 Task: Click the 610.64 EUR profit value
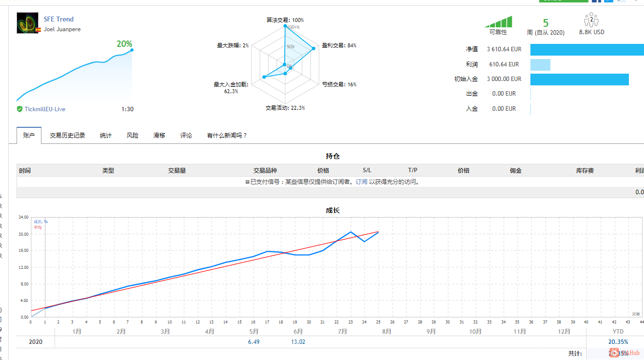tap(504, 64)
